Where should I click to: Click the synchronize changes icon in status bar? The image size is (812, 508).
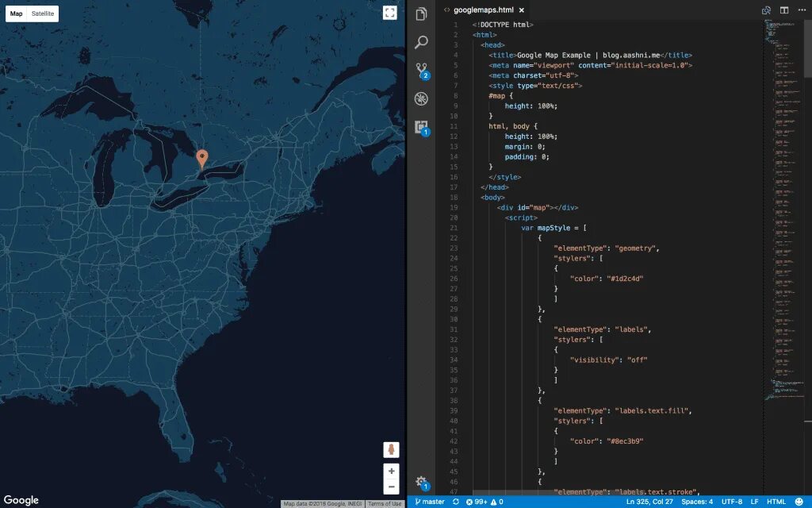point(456,502)
